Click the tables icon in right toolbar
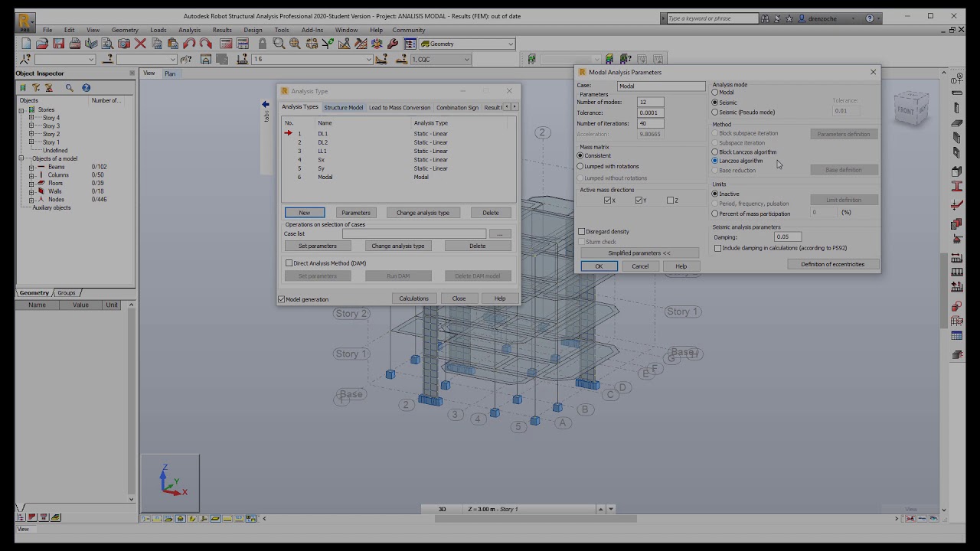 click(x=957, y=336)
